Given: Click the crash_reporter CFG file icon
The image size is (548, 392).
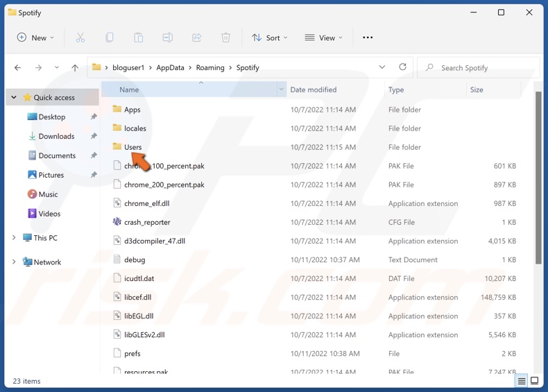Looking at the screenshot, I should (117, 221).
